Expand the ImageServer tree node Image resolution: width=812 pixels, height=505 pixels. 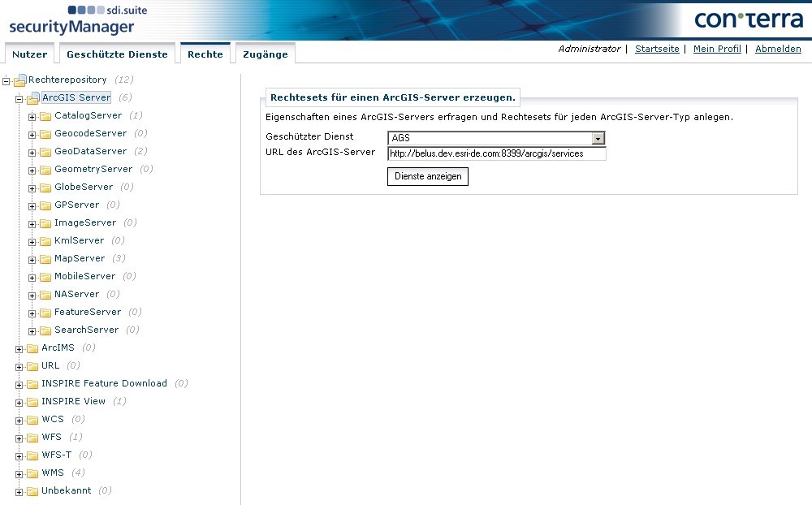(x=32, y=224)
